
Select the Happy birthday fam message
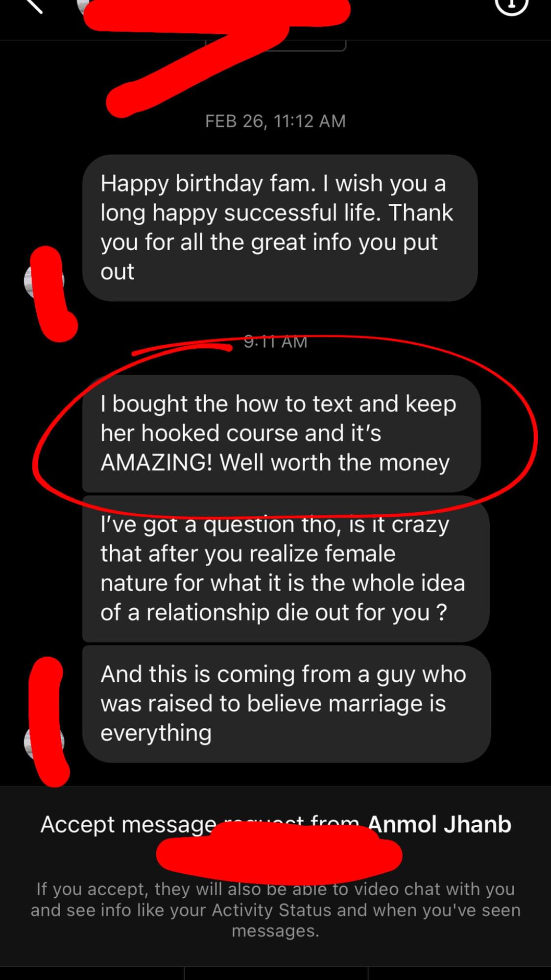coord(280,228)
